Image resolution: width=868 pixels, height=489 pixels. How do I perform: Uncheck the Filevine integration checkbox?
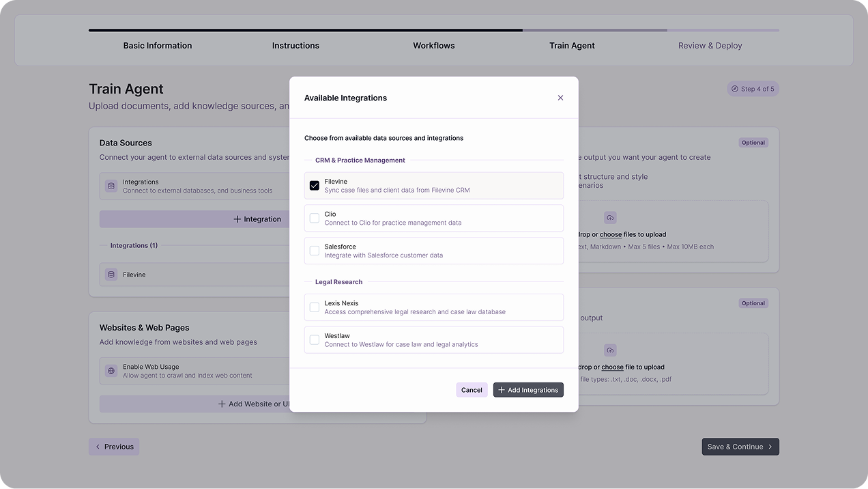(x=315, y=186)
